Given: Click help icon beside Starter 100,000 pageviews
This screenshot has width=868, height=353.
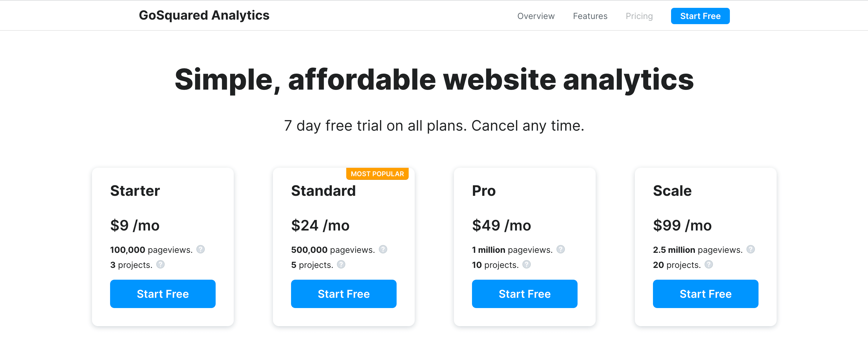Looking at the screenshot, I should [x=201, y=250].
